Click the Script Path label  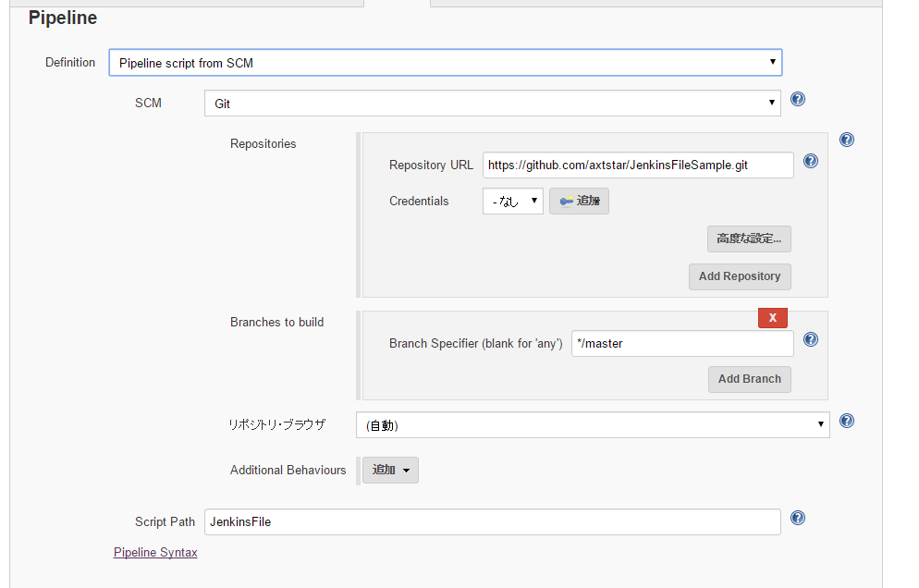pos(165,521)
